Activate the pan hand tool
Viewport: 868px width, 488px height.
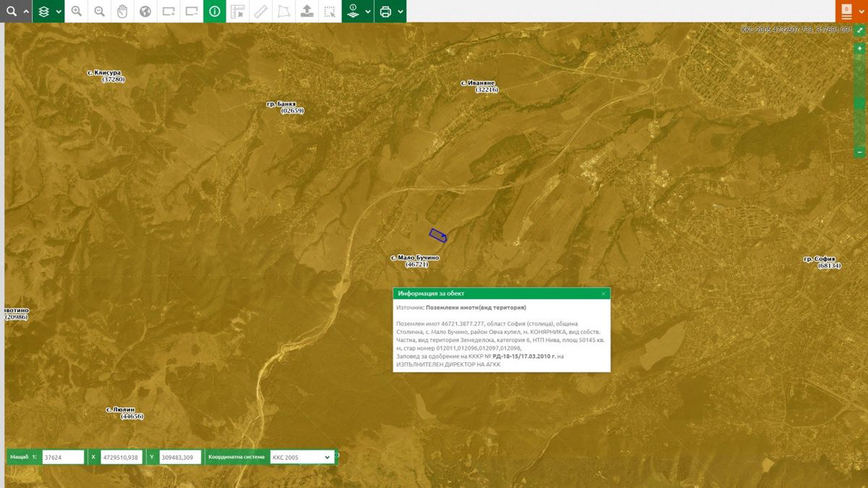coord(122,12)
